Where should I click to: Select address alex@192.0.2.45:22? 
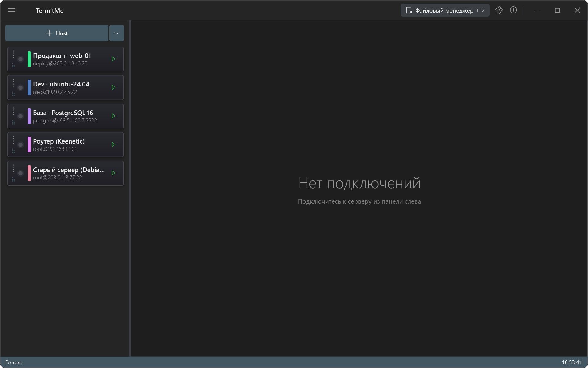click(x=55, y=92)
